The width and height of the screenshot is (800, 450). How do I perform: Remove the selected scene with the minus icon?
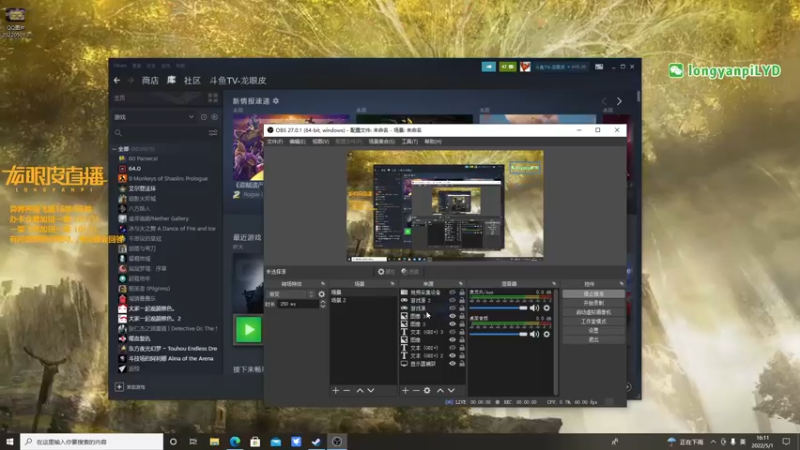347,390
